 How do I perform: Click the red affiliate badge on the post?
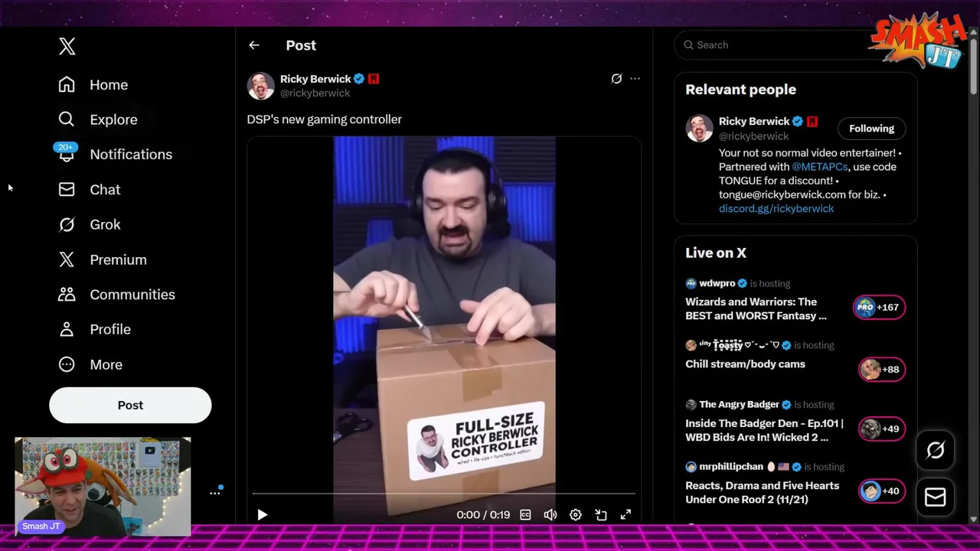pyautogui.click(x=374, y=79)
